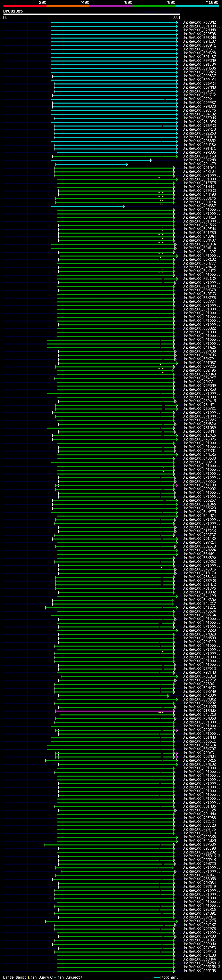222x980 pixels.
Task: Click the UniRef100_A9PGK7 entry
Action: click(x=199, y=49)
